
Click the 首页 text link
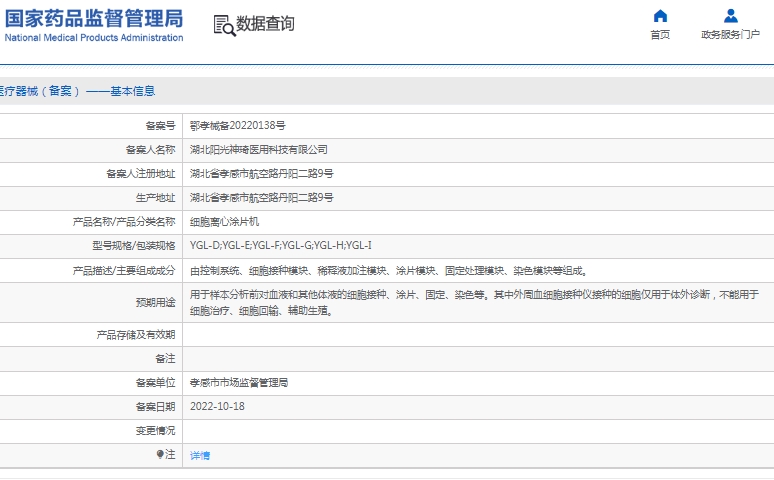pos(660,35)
